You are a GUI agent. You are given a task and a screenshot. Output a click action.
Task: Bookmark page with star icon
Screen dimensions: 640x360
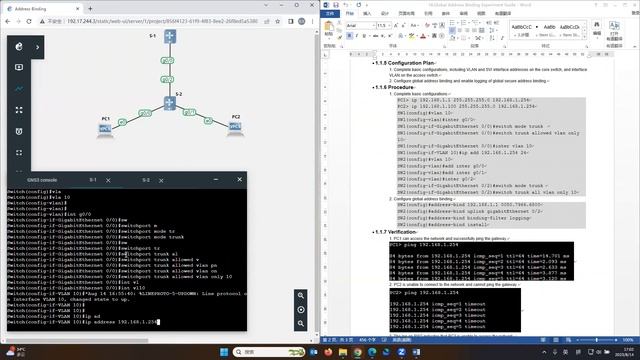click(x=278, y=21)
